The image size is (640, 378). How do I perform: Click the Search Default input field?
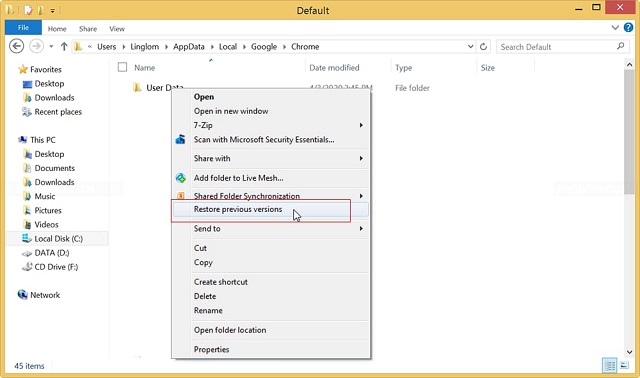pos(557,47)
